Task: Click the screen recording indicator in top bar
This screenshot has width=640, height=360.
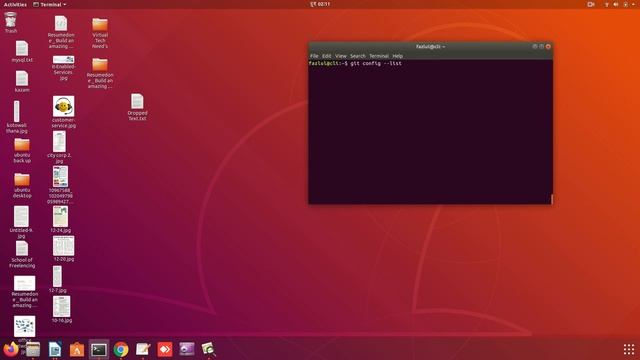Action: click(x=591, y=4)
